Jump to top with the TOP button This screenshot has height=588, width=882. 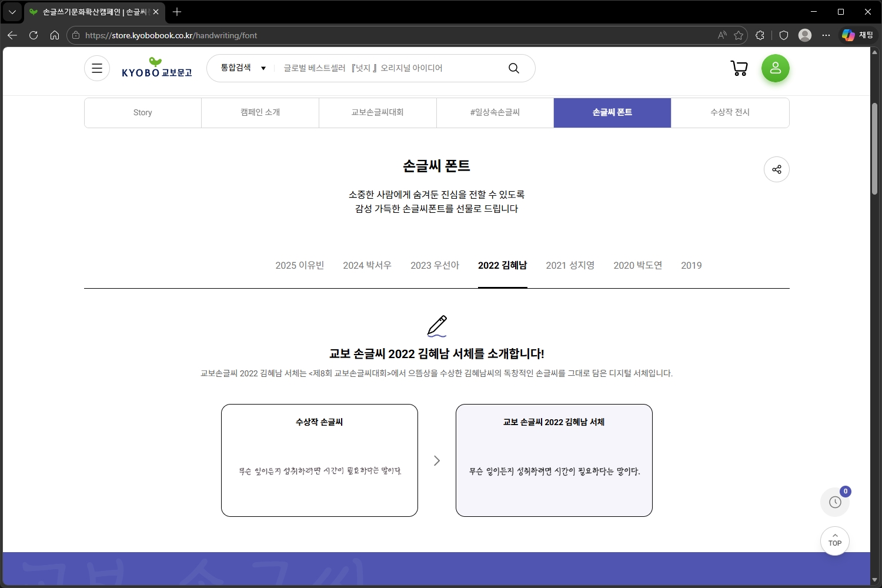click(x=835, y=540)
